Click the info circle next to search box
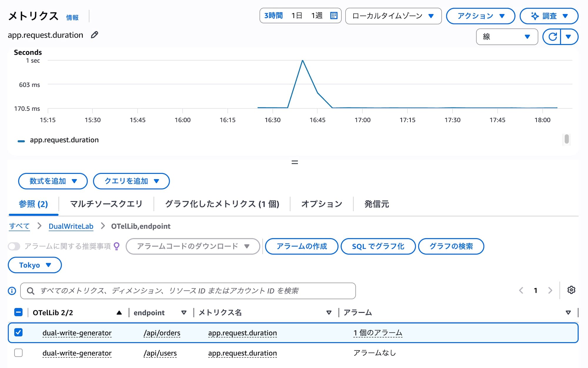Viewport: 588px width, 368px height. pyautogui.click(x=12, y=291)
